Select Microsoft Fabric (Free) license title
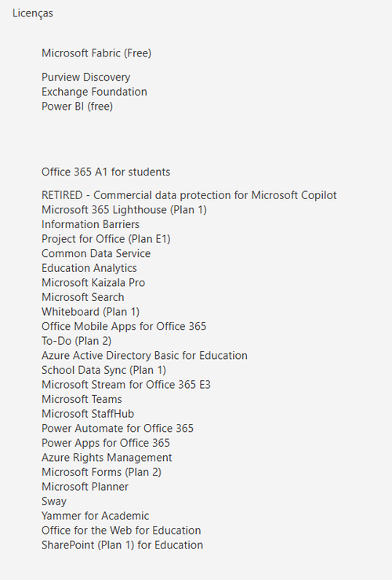Viewport: 392px width, 580px height. point(96,53)
